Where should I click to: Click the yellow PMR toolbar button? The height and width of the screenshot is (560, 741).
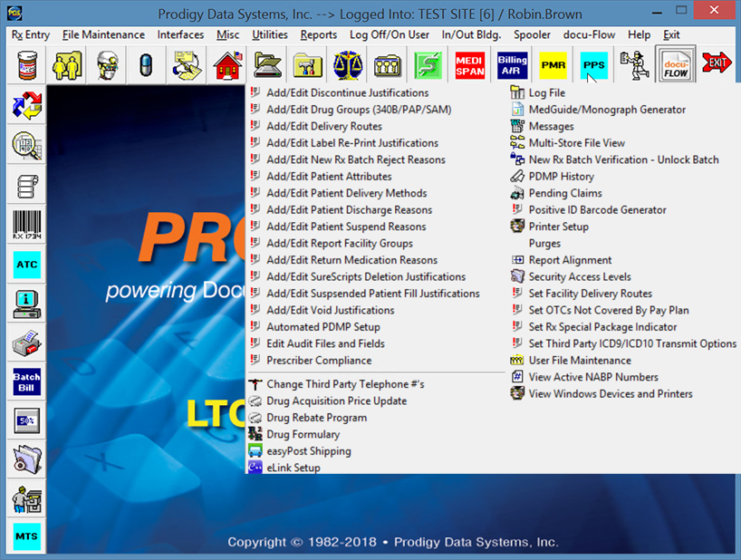click(x=553, y=65)
